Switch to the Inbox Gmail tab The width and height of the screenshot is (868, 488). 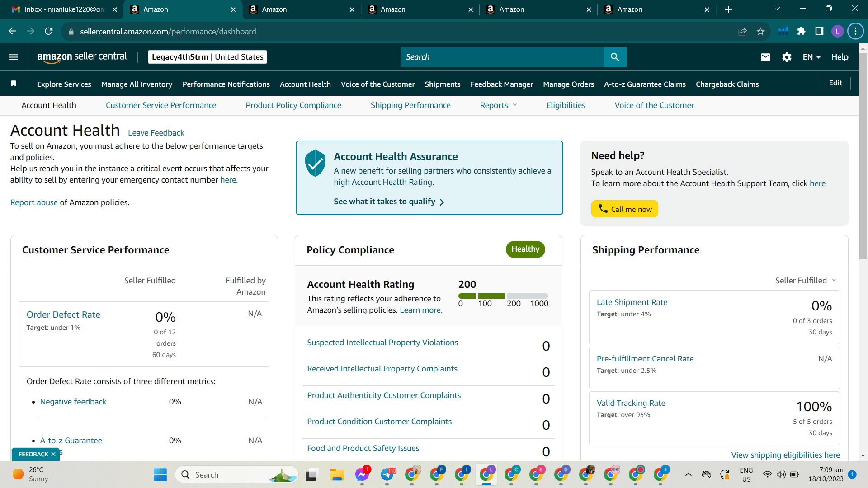(64, 9)
